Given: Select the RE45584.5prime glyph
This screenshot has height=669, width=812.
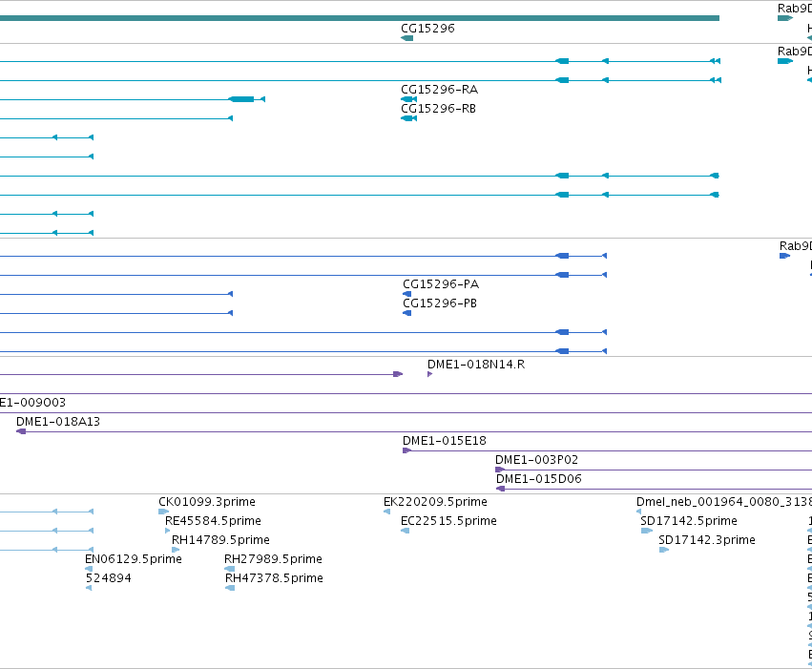Looking at the screenshot, I should click(x=167, y=531).
